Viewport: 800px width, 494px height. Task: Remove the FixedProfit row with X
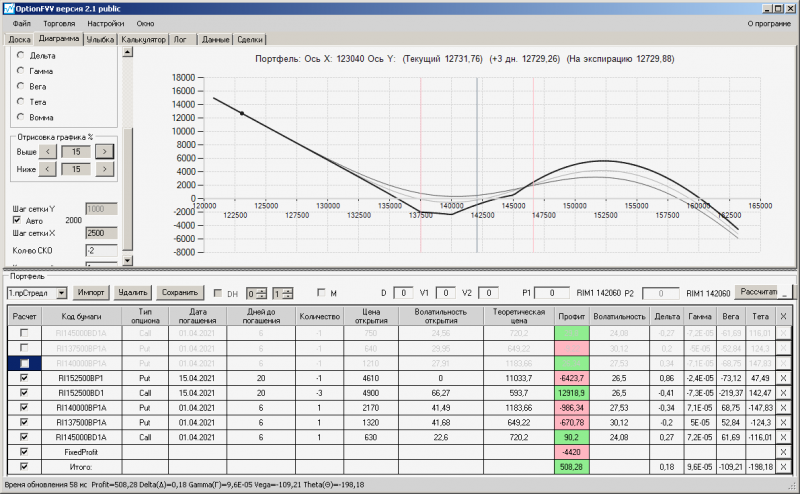[783, 452]
